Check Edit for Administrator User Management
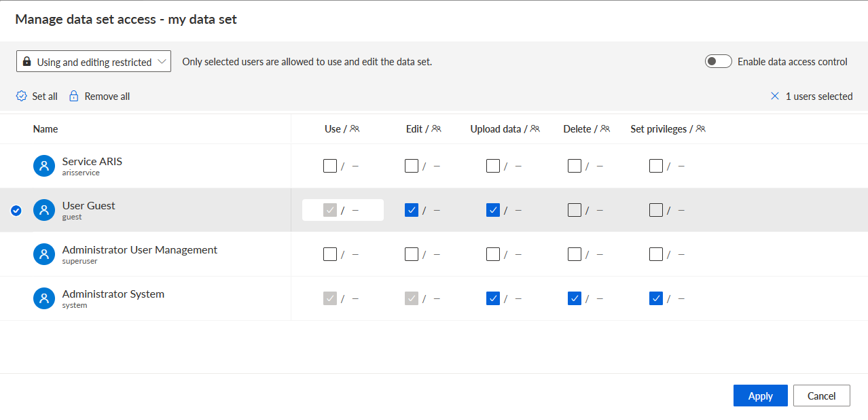The width and height of the screenshot is (868, 420). coord(412,254)
